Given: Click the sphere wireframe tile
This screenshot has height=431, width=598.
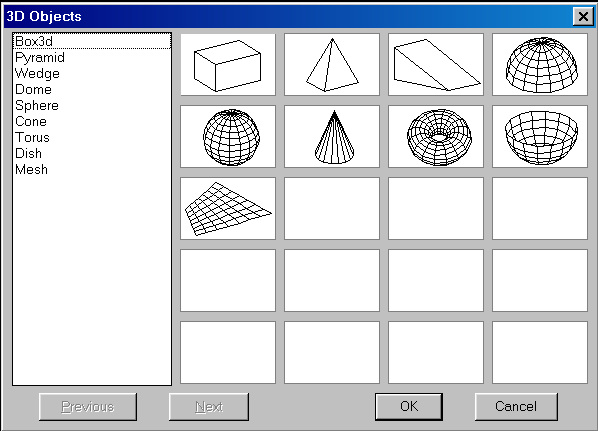Looking at the screenshot, I should [228, 137].
